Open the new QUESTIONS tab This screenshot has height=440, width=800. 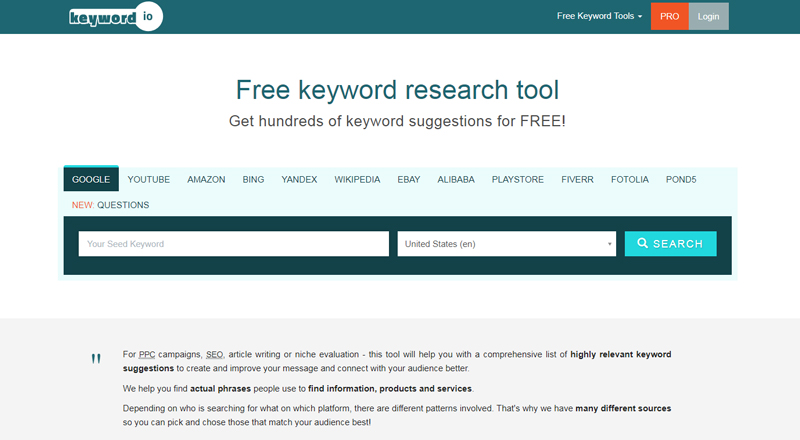[110, 205]
